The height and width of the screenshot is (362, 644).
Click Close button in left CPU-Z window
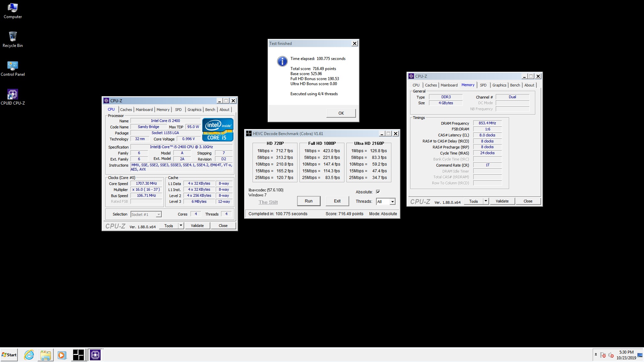pos(223,226)
